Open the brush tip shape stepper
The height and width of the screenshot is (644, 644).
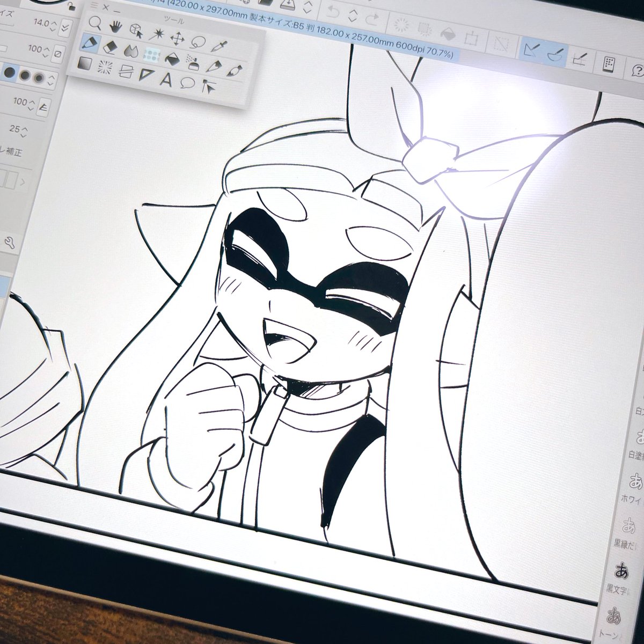pos(52,81)
